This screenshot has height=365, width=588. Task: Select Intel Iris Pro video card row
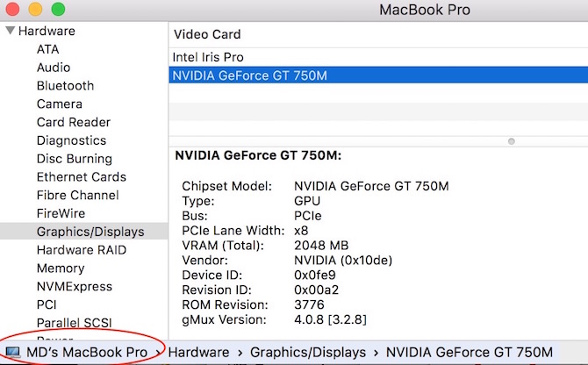[x=208, y=57]
